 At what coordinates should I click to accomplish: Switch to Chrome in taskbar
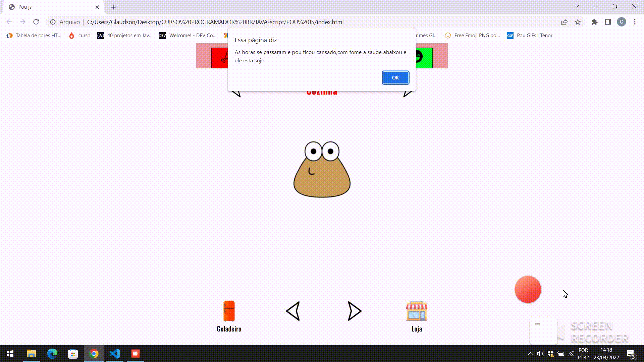[94, 354]
